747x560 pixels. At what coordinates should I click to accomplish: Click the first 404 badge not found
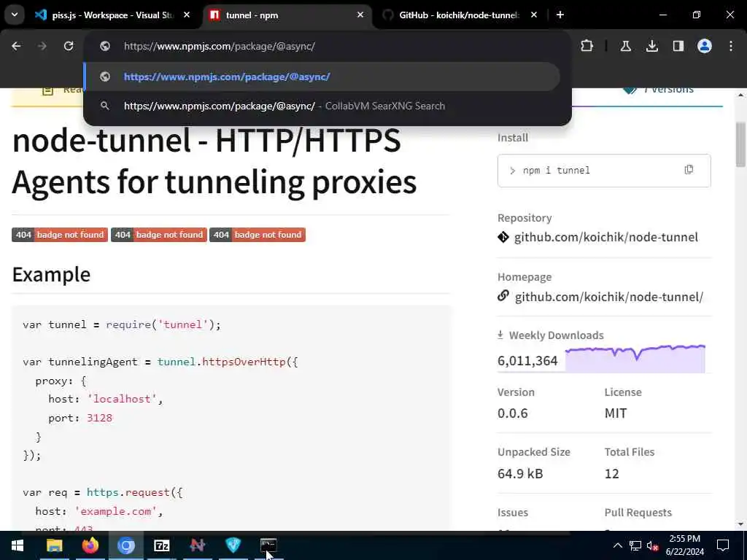pos(60,235)
